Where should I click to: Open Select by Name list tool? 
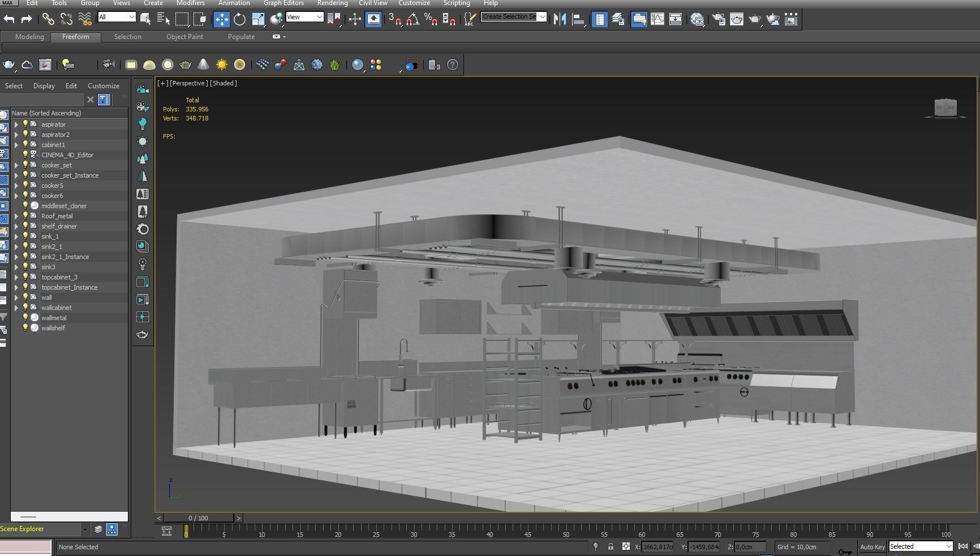click(164, 19)
